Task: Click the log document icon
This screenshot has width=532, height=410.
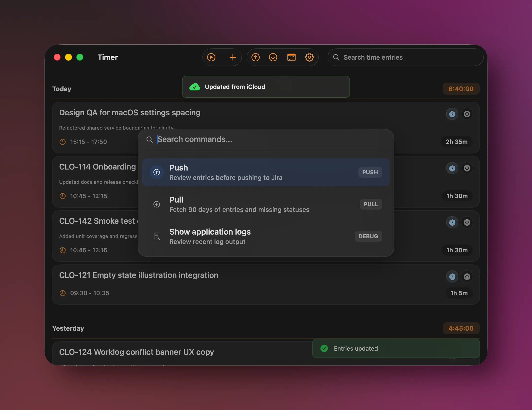Action: point(157,236)
